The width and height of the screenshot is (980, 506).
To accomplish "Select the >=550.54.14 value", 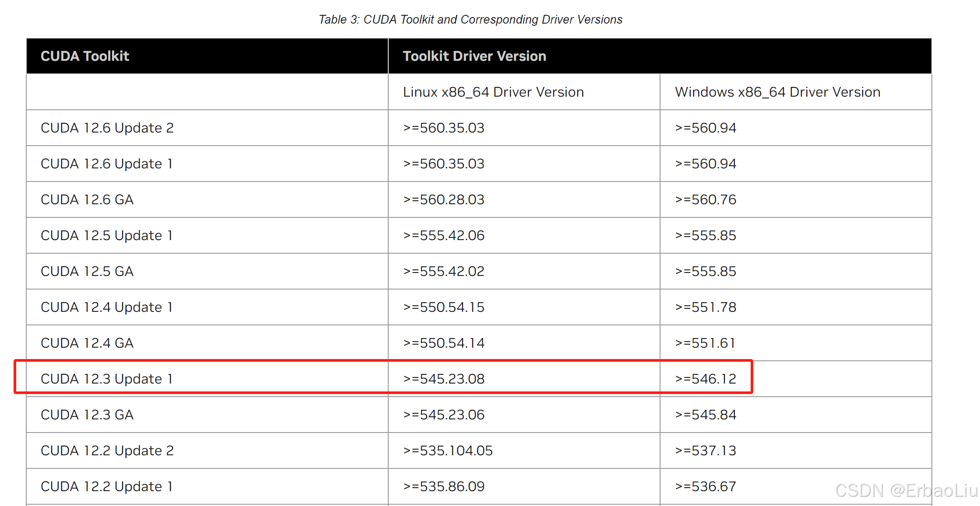I will [x=444, y=343].
